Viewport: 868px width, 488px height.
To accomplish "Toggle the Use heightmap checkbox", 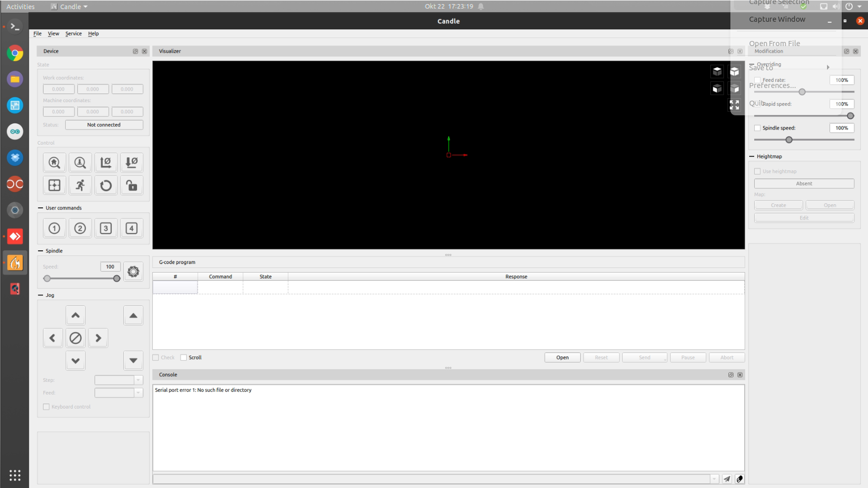I will [x=757, y=171].
